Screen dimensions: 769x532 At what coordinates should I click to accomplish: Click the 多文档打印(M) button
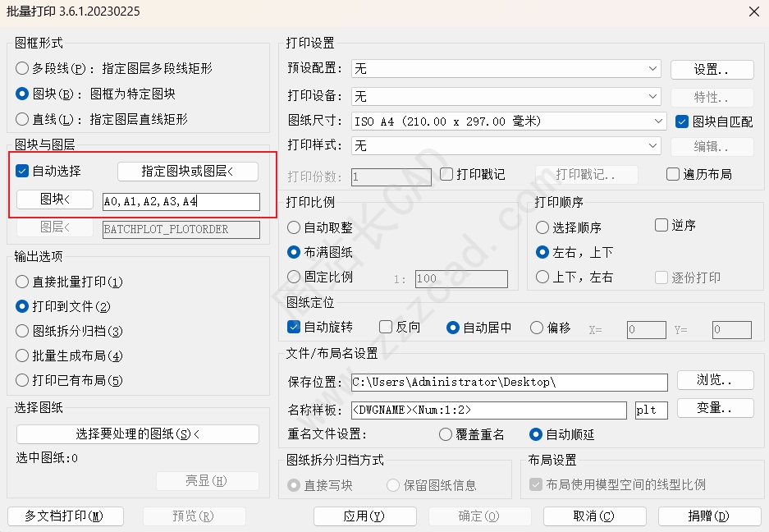click(x=66, y=516)
